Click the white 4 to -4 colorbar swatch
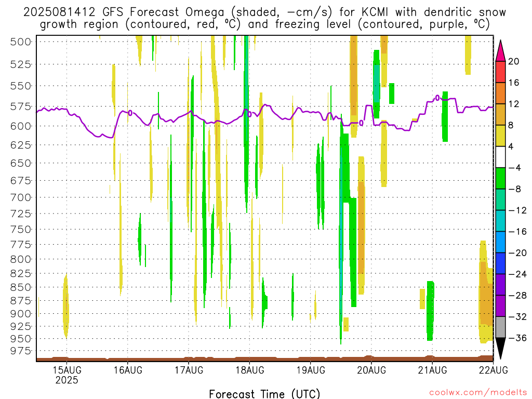This screenshot has height=399, width=532. coord(500,157)
